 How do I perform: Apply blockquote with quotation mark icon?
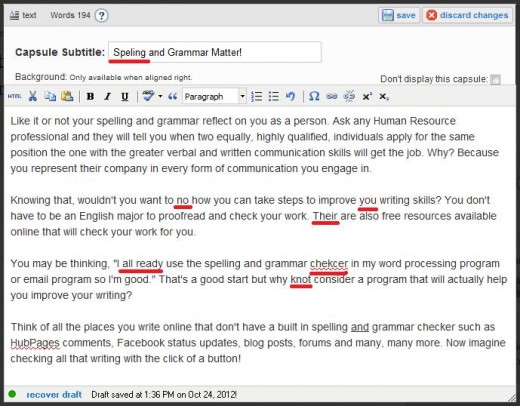pyautogui.click(x=172, y=96)
